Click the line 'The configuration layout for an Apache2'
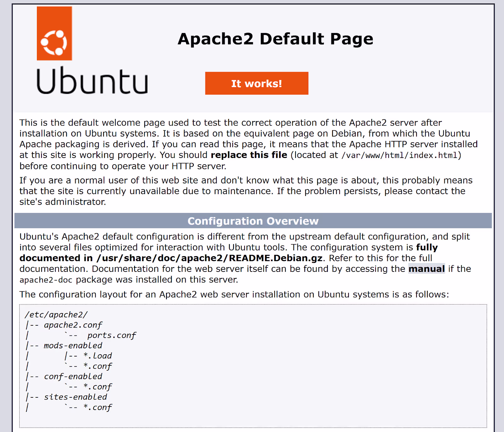Viewport: 504px width, 432px height. click(x=234, y=295)
